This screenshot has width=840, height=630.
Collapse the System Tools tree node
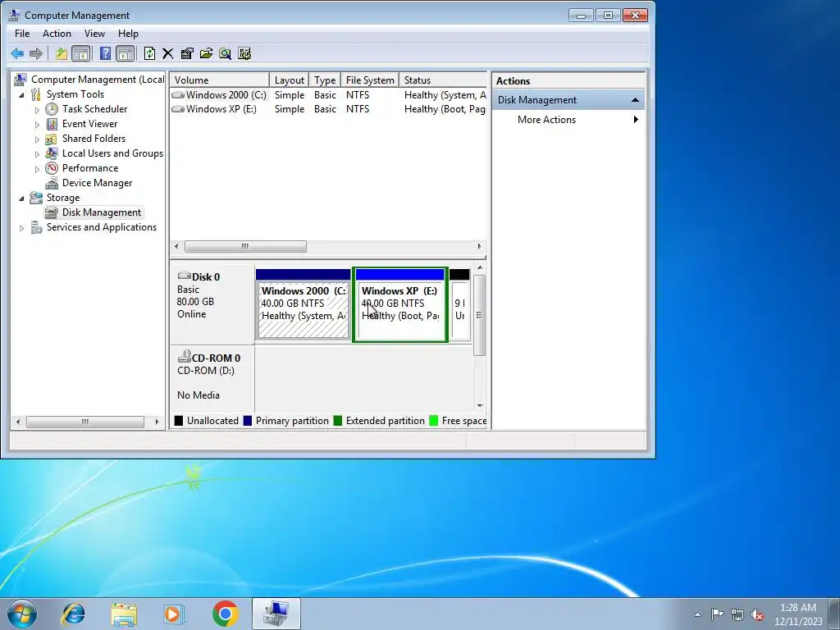pos(21,95)
